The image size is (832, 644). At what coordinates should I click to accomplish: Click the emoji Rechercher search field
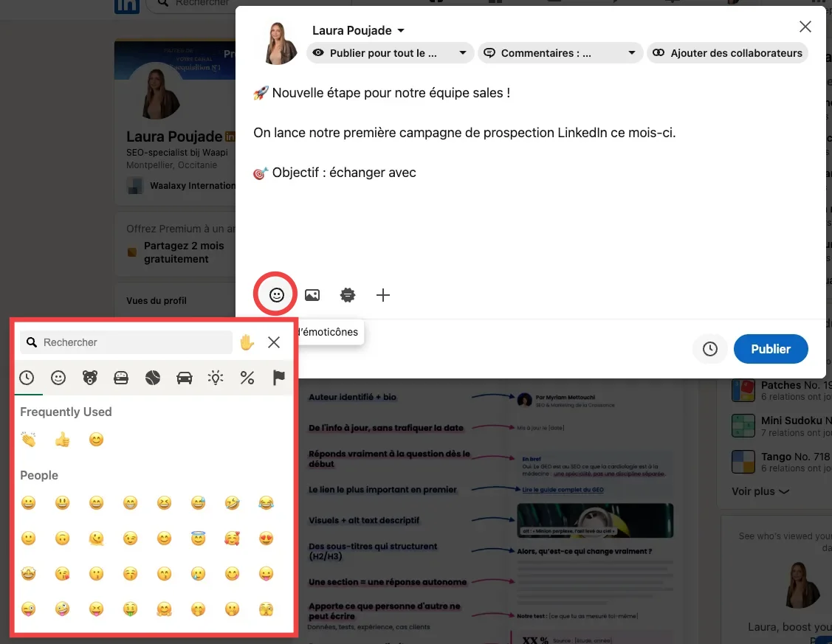(126, 342)
